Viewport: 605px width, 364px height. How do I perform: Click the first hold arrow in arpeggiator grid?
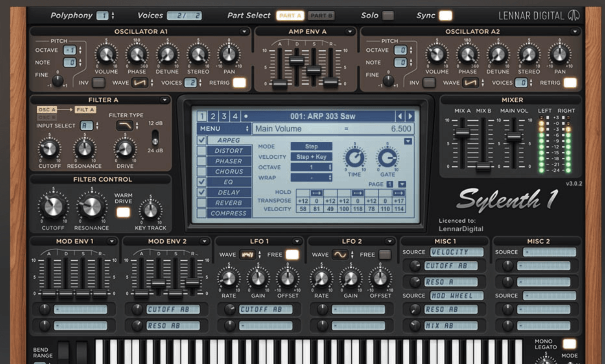coord(316,193)
